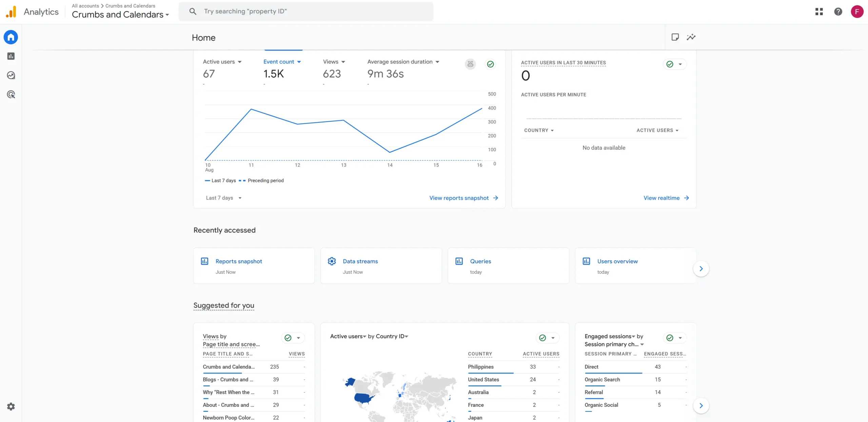Click the Queries card icon
Viewport: 868px width, 422px height.
(459, 261)
